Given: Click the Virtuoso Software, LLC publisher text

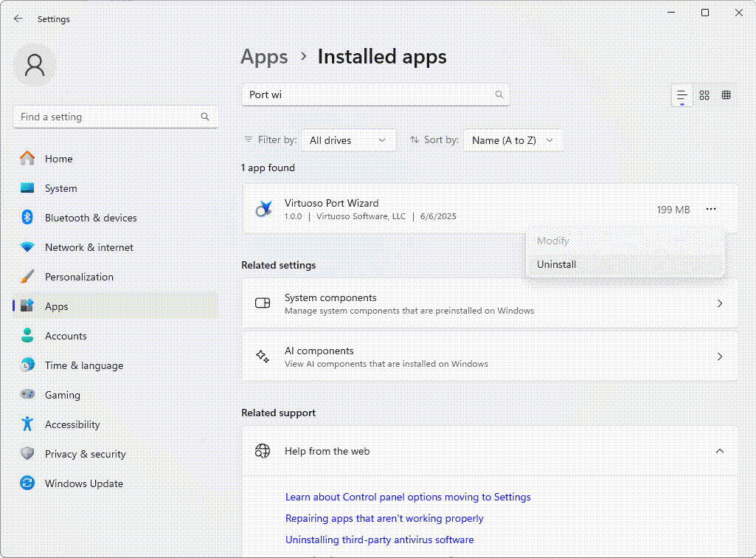Looking at the screenshot, I should (361, 216).
